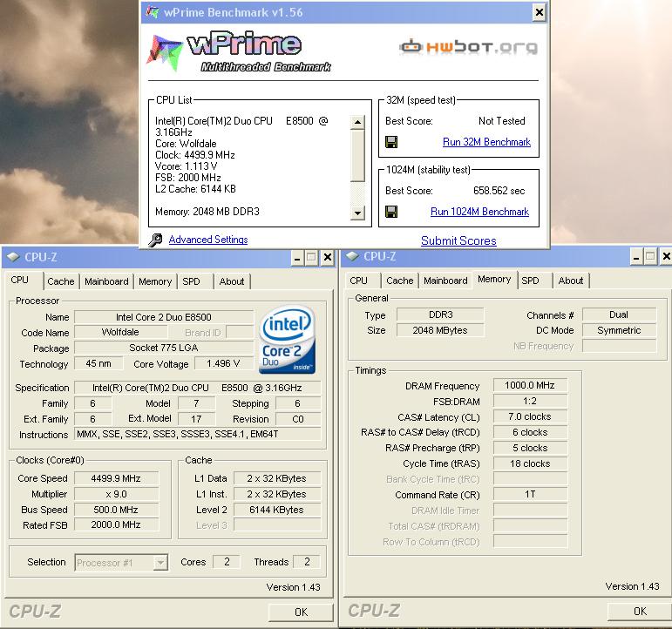Click the memory Size 2048 MBytes field
Screen dimensions: 672x629
[440, 330]
